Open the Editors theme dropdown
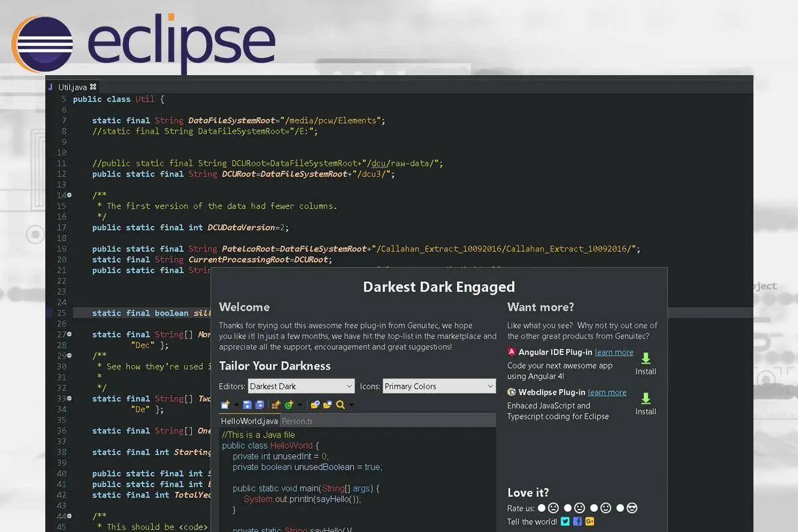The width and height of the screenshot is (798, 532). tap(302, 386)
